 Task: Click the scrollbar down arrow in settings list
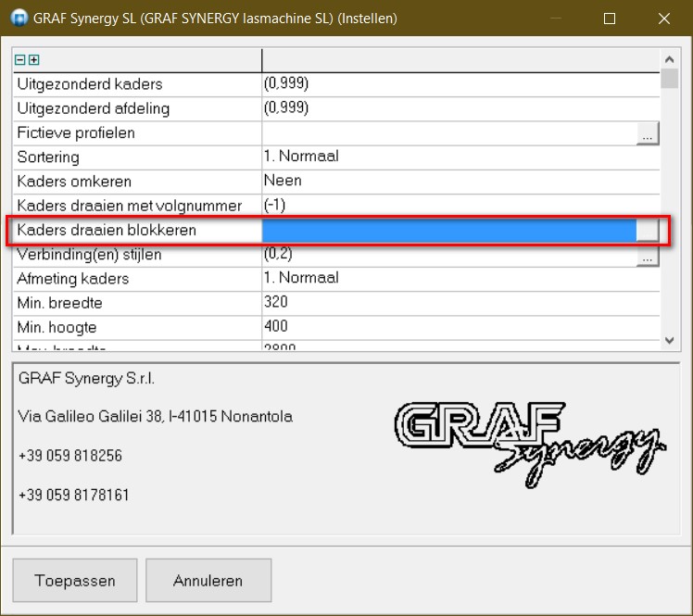pos(670,340)
